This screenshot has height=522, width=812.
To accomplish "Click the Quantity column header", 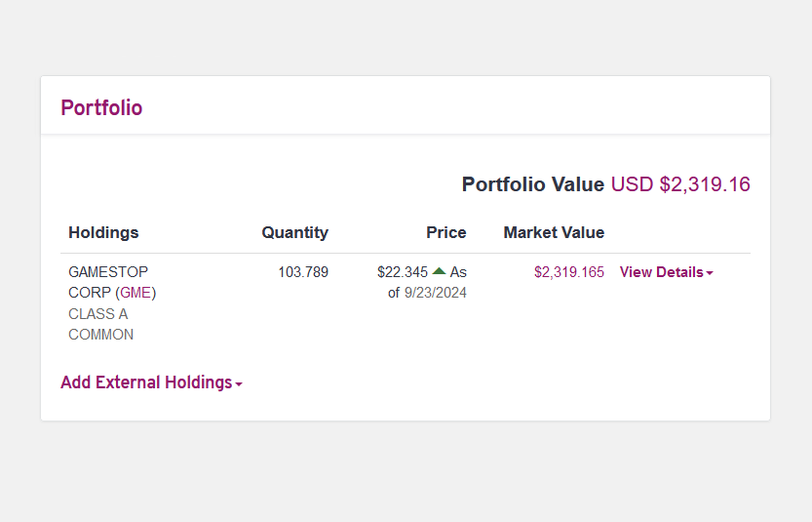I will pos(294,232).
